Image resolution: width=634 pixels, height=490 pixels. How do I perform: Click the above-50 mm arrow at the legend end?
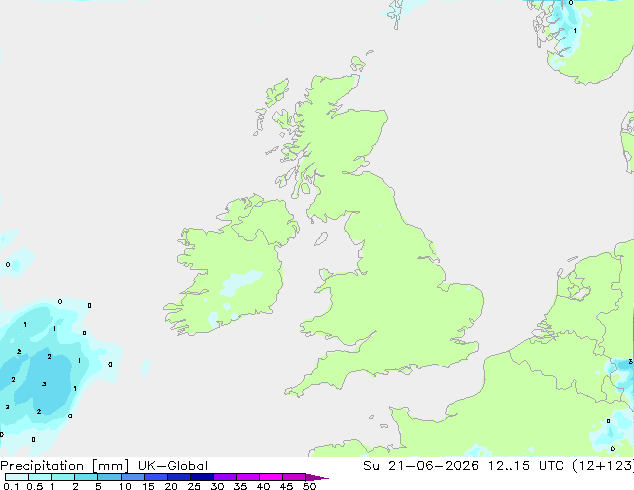317,477
